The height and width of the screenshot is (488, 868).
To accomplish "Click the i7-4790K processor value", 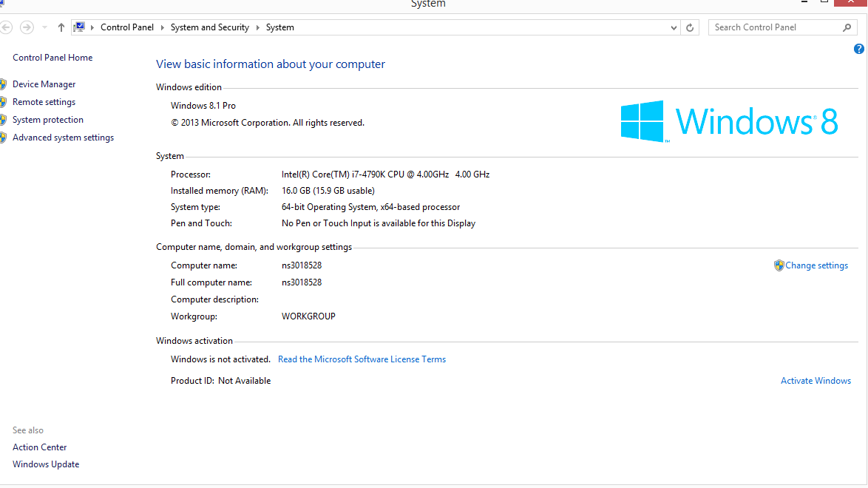I will 385,174.
